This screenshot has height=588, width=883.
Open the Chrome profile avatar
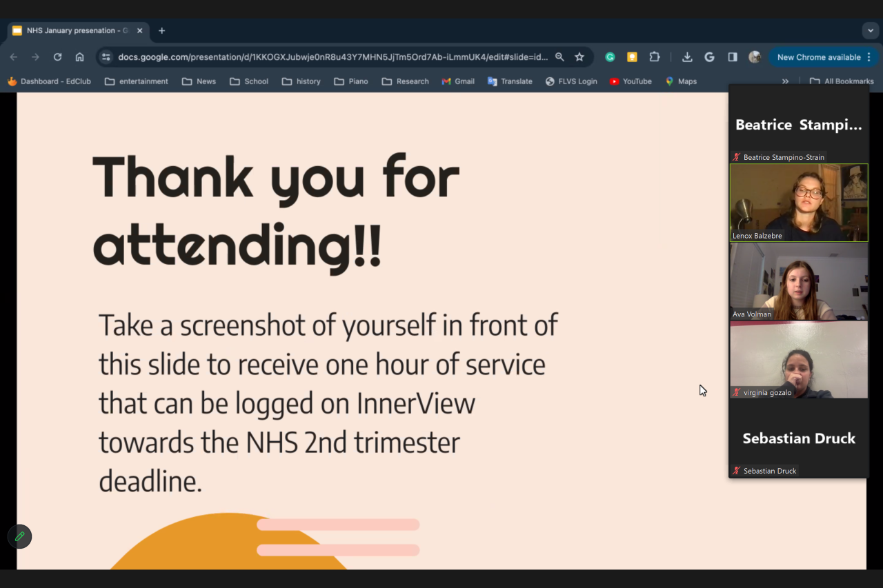(755, 57)
